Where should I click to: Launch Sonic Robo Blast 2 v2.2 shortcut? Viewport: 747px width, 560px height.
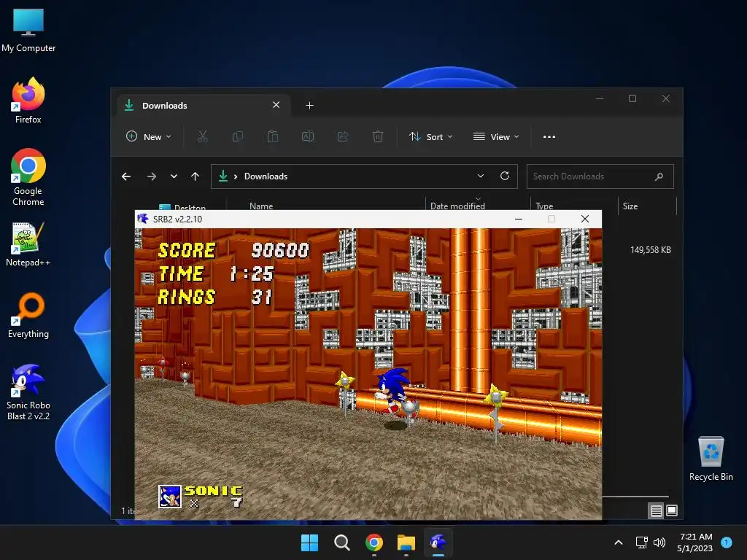click(28, 392)
